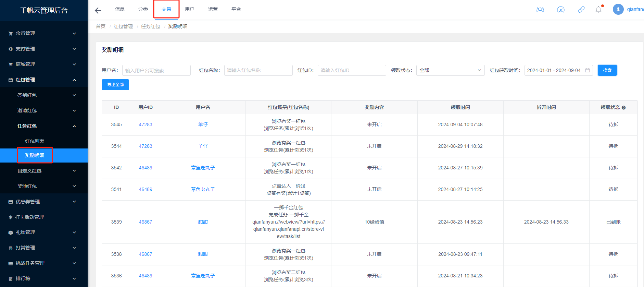Open the 领取状态 dropdown showing 全部
This screenshot has height=287, width=644.
click(450, 70)
